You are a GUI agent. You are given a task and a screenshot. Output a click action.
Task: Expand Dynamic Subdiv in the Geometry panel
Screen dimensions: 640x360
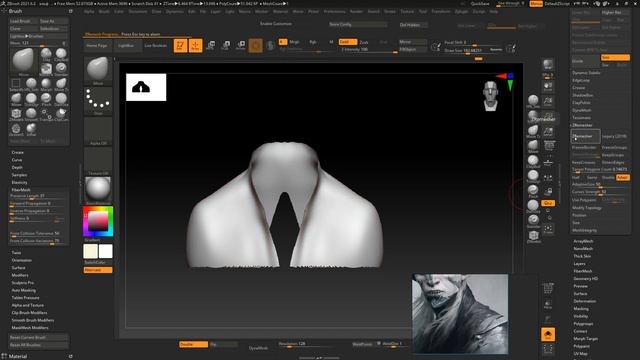[x=586, y=73]
